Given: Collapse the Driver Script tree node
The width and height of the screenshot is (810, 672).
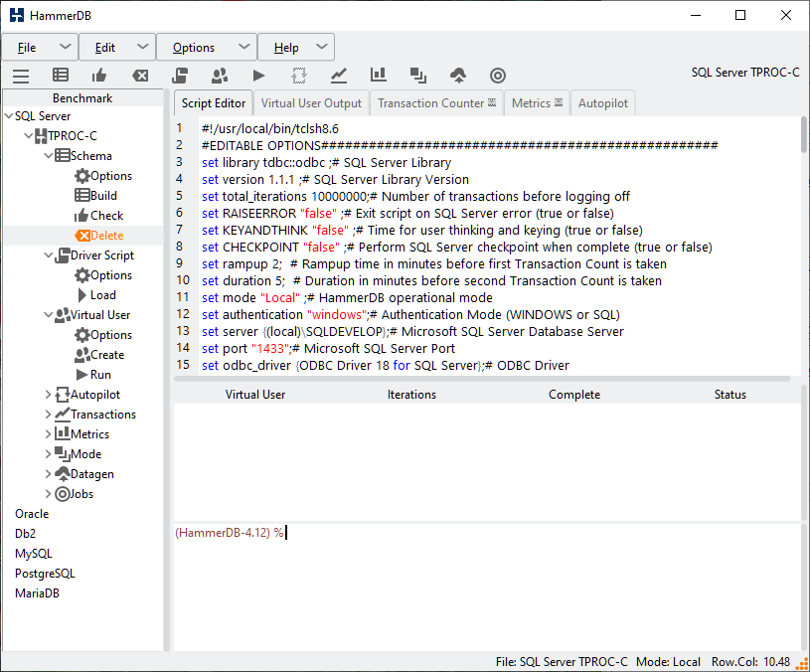Looking at the screenshot, I should 48,255.
